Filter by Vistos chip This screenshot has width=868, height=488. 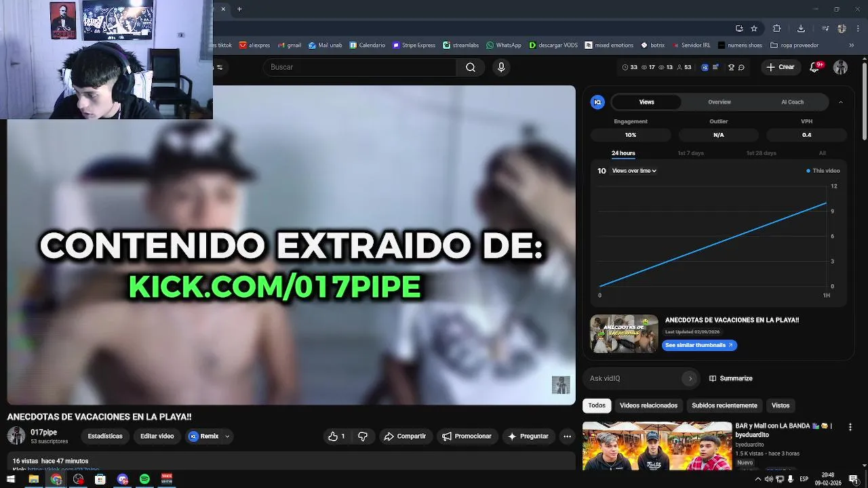pyautogui.click(x=781, y=405)
